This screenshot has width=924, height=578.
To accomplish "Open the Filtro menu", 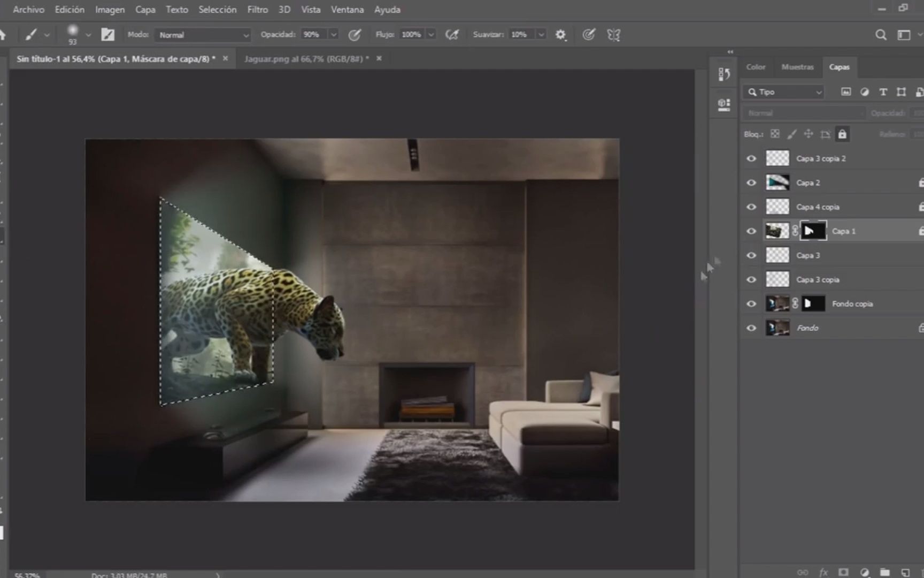I will click(257, 10).
